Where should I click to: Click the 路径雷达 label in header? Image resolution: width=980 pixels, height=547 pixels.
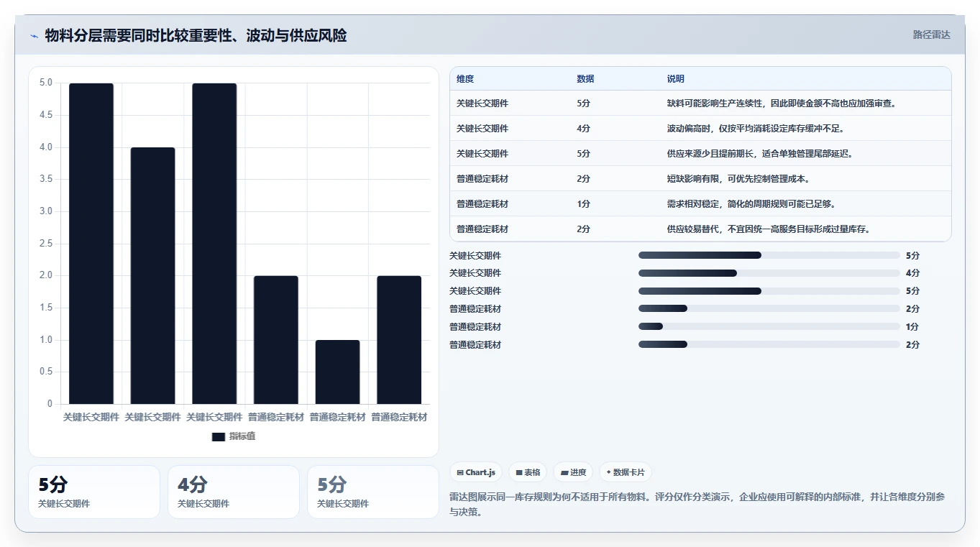tap(932, 35)
